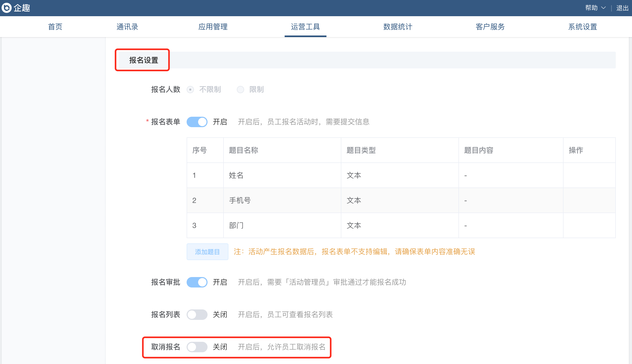Go to 应用管理 tab
This screenshot has height=364, width=632.
pyautogui.click(x=213, y=27)
